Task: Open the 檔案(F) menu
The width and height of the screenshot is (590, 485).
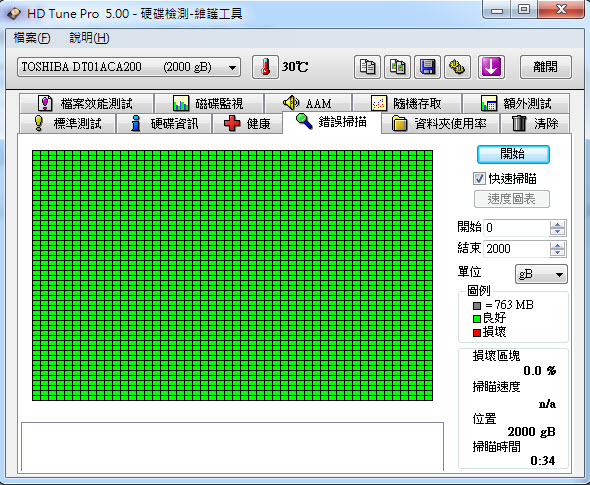Action: (x=32, y=38)
